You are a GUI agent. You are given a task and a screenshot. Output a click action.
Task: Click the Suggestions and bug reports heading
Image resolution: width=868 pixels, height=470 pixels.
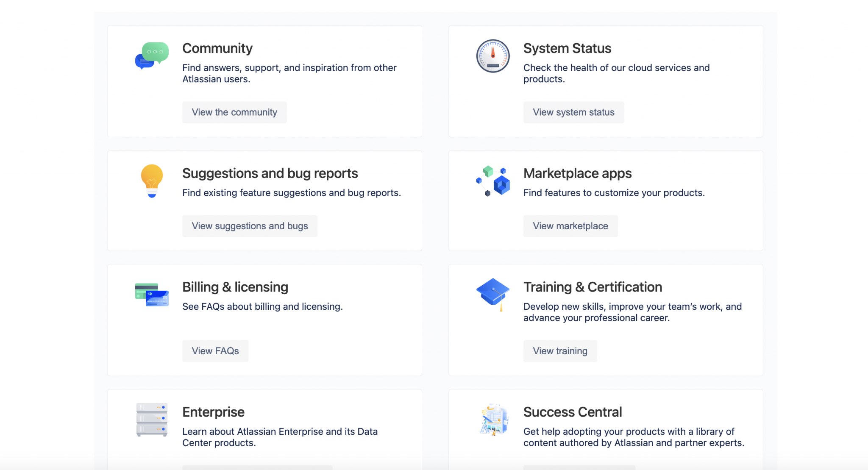tap(270, 173)
